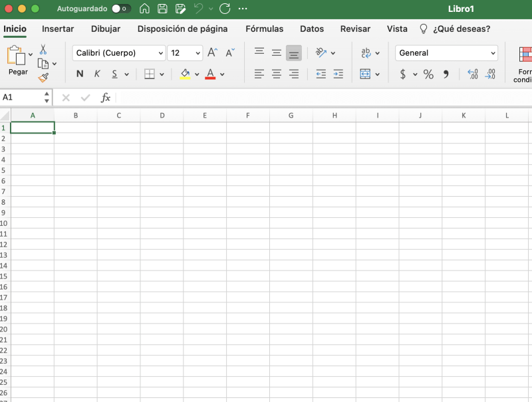Viewport: 532px width, 402px height.
Task: Expand the General number format dropdown
Action: pyautogui.click(x=446, y=53)
